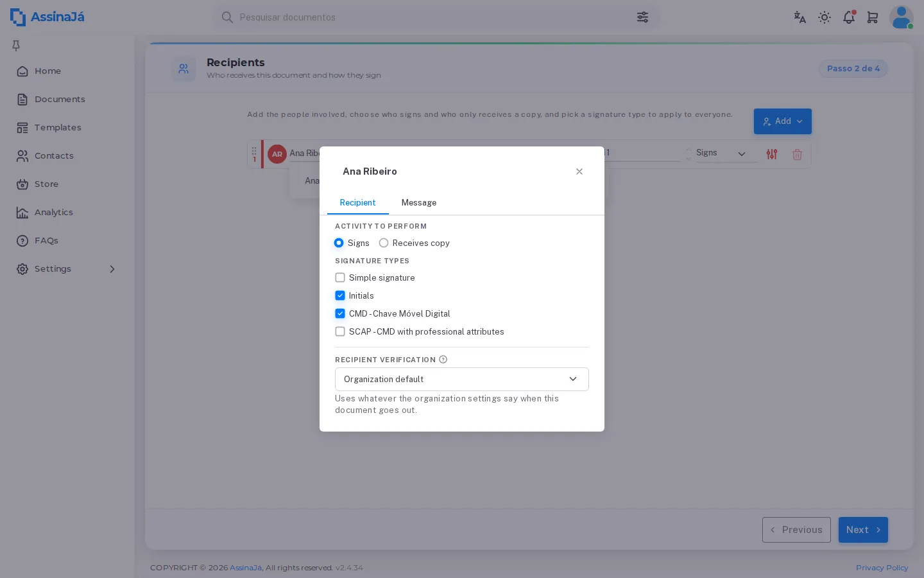Open the Privacy Policy link

coord(882,568)
